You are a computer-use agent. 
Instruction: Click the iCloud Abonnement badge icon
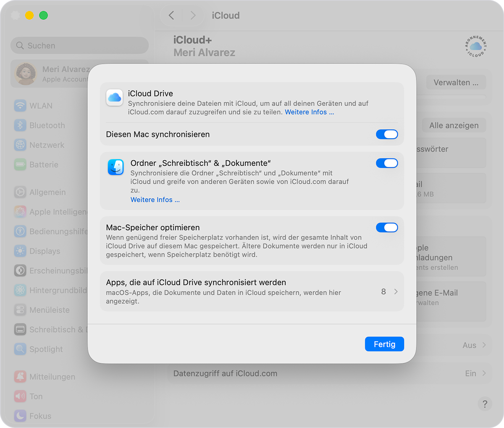coord(475,46)
